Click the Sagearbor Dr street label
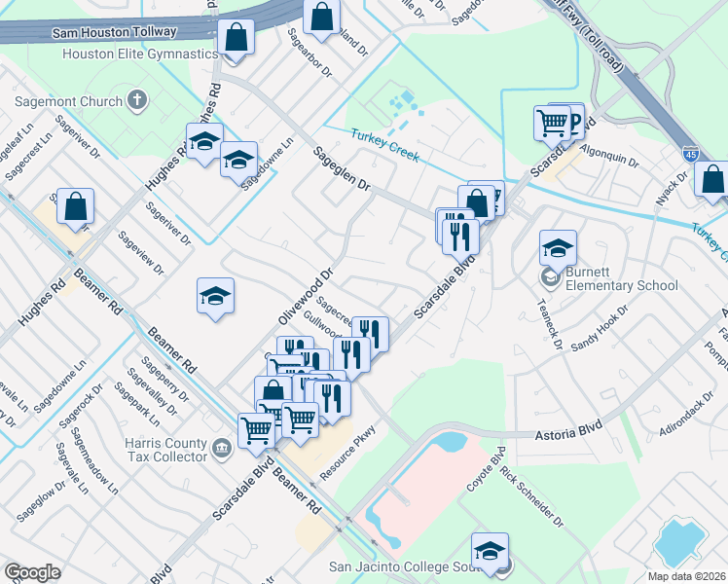 click(309, 53)
